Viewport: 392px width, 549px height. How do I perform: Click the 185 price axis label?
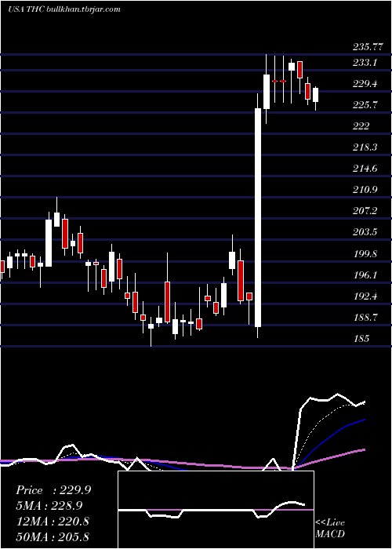pos(361,339)
